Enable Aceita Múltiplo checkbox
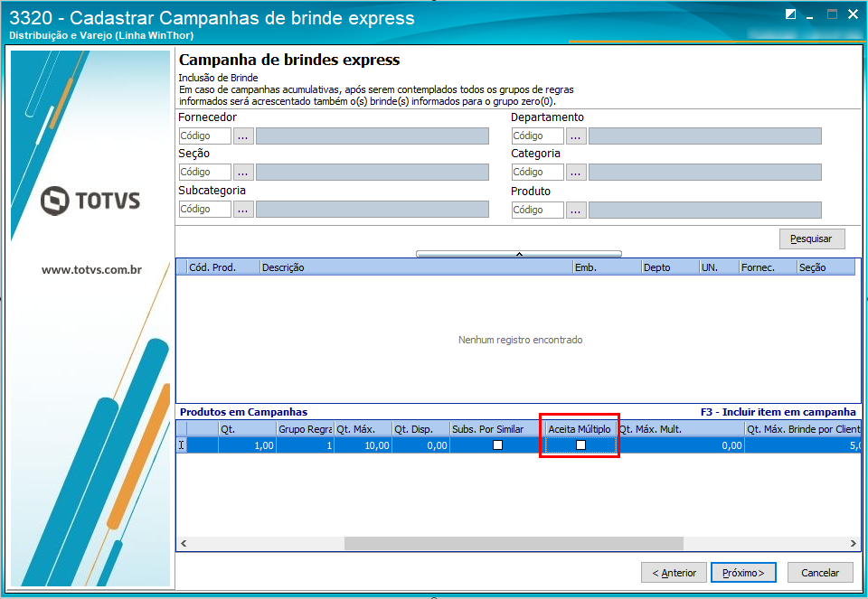 click(x=580, y=445)
